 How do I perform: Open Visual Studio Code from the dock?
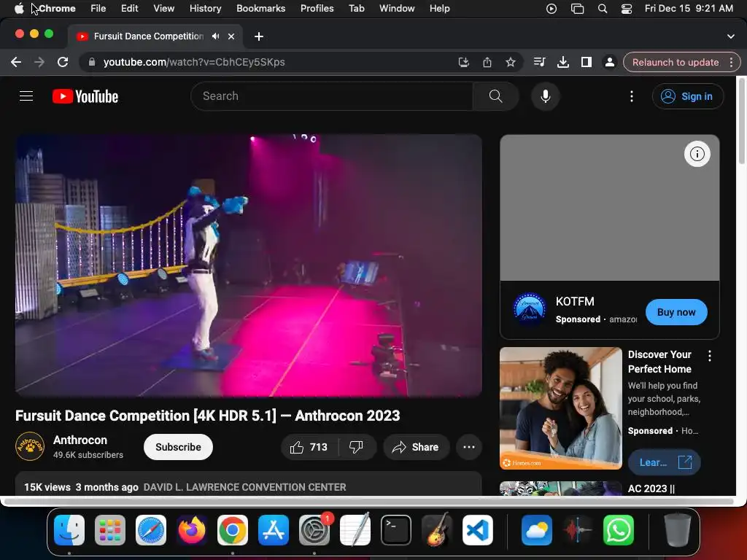pyautogui.click(x=478, y=531)
